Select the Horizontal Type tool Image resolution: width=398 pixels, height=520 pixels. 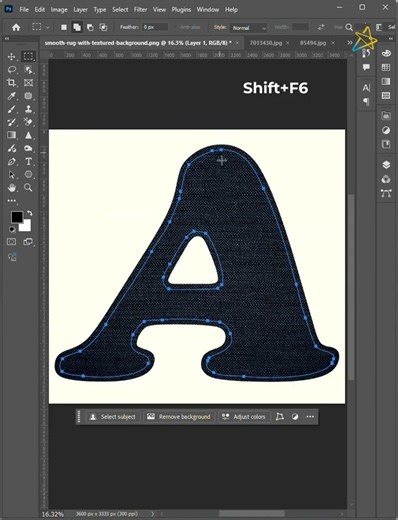(28, 162)
